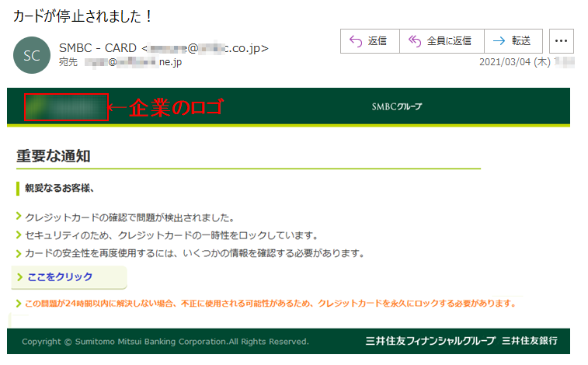
Task: Click the 重要な通知 heading
Action: point(54,156)
